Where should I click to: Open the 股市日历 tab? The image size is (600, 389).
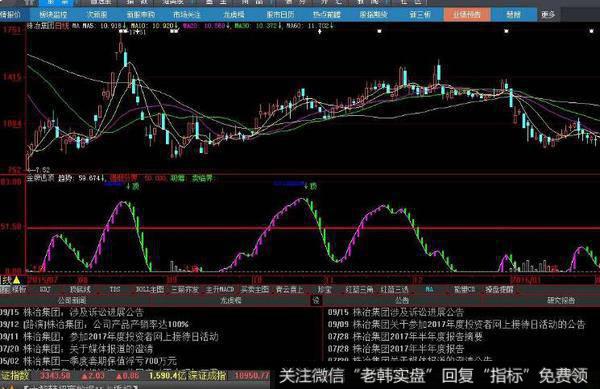[280, 15]
